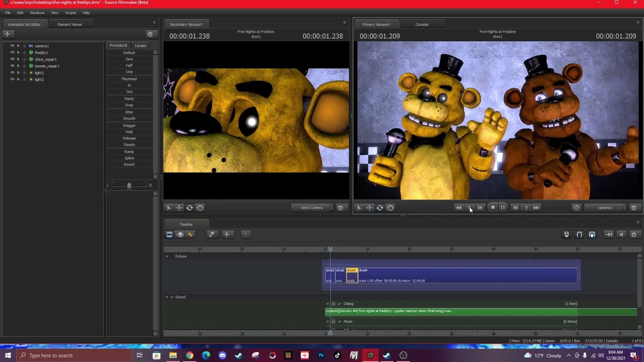Open primary viewport gear settings
The height and width of the screenshot is (362, 644).
click(634, 208)
